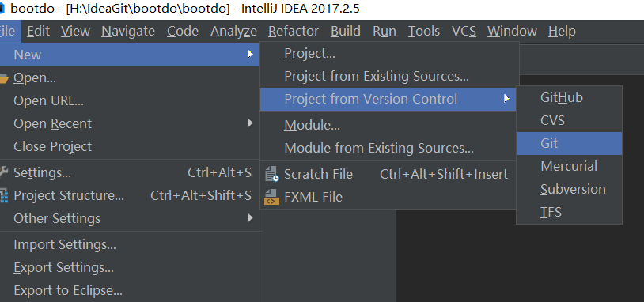Click the FXML File icon
This screenshot has height=302, width=644.
coord(271,197)
